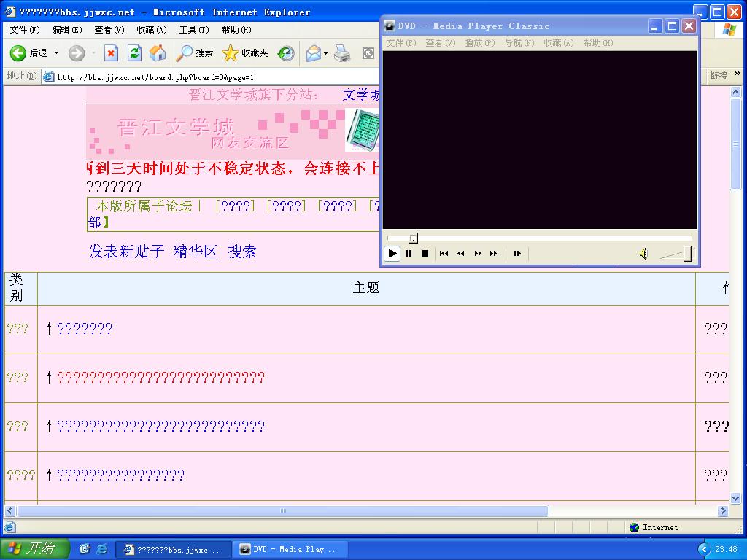Open IE 查看(V) menu
The height and width of the screenshot is (560, 747).
click(x=109, y=29)
